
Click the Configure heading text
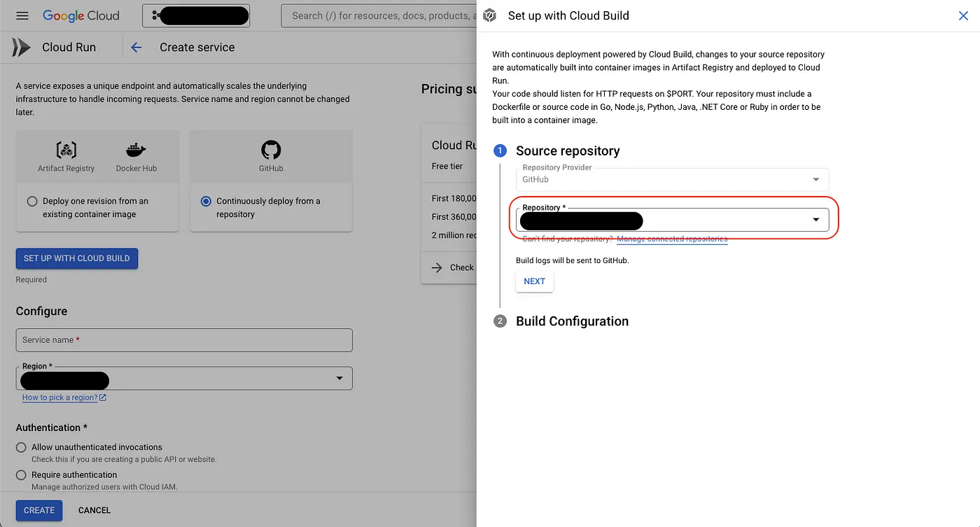coord(42,311)
